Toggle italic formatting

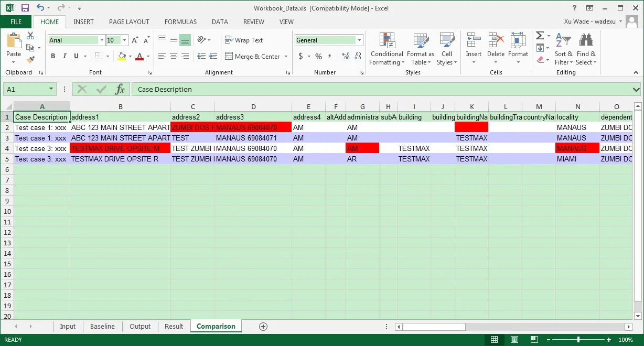pyautogui.click(x=65, y=56)
